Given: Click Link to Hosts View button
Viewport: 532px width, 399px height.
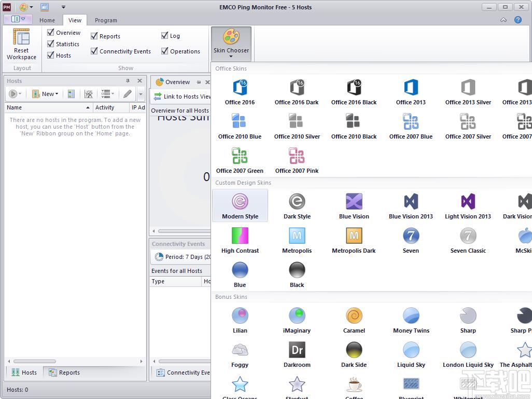Looking at the screenshot, I should (182, 97).
